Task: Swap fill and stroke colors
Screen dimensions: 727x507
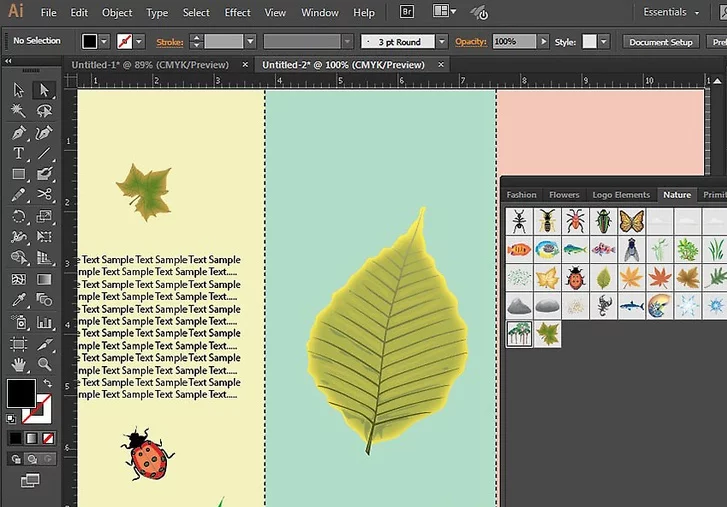Action: pyautogui.click(x=45, y=384)
